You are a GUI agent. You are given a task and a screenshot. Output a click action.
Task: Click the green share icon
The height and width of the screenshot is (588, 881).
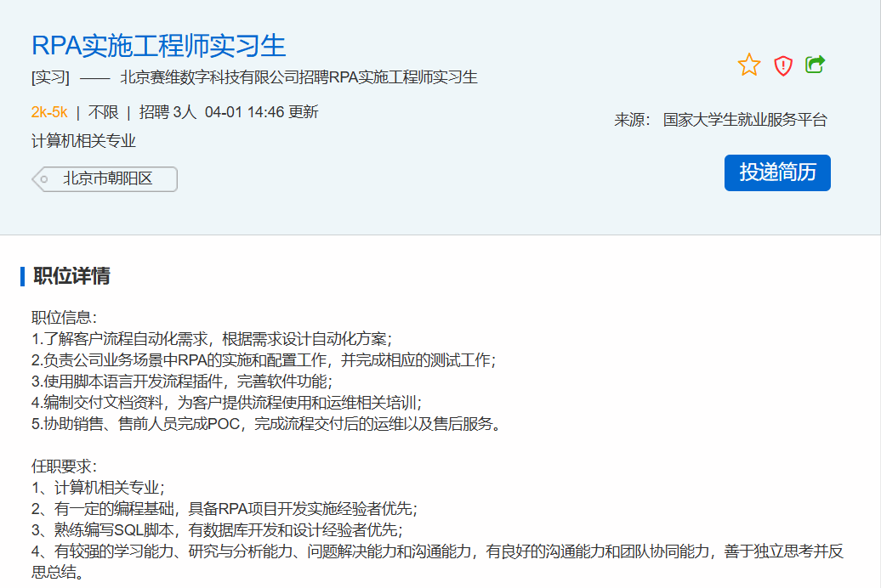pos(816,65)
